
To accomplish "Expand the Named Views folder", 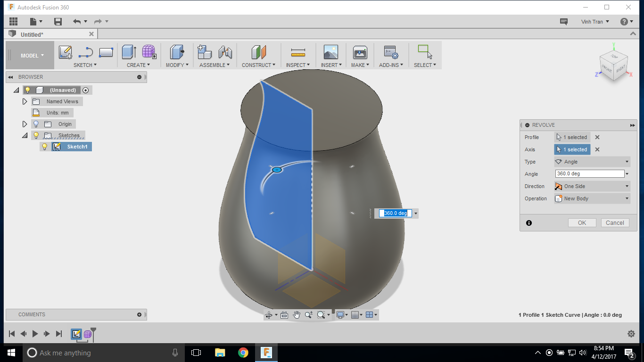I will point(25,101).
